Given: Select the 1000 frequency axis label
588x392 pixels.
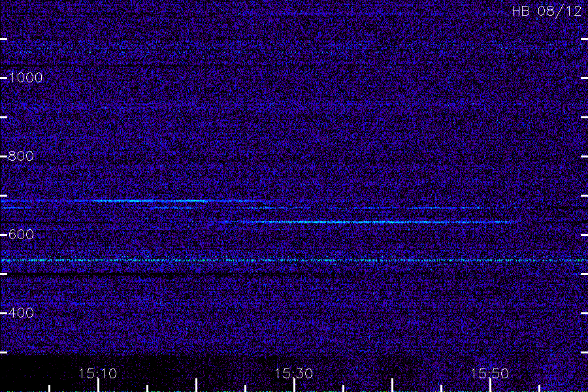Looking at the screenshot, I should click(25, 78).
